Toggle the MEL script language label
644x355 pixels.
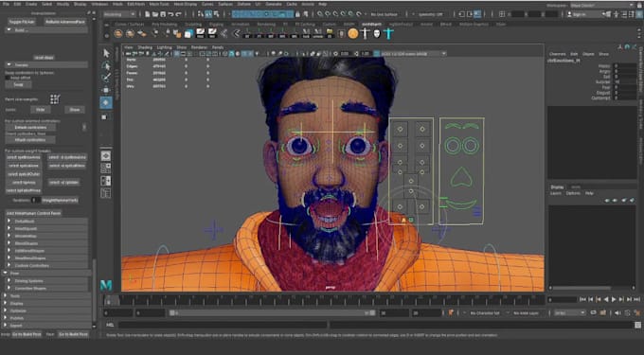tap(110, 325)
